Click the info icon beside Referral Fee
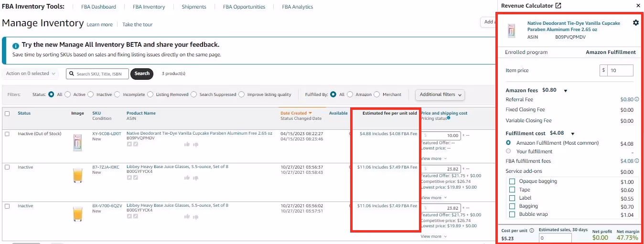 point(637,99)
